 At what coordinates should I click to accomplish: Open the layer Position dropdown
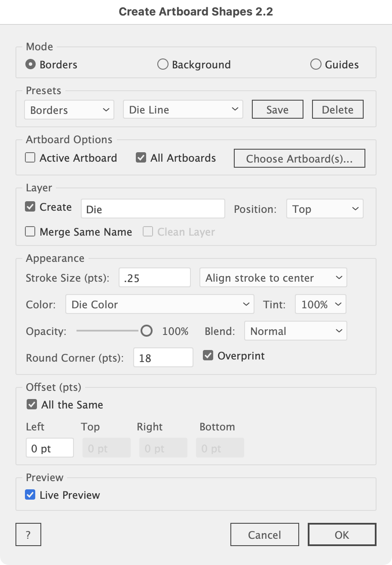tap(325, 209)
